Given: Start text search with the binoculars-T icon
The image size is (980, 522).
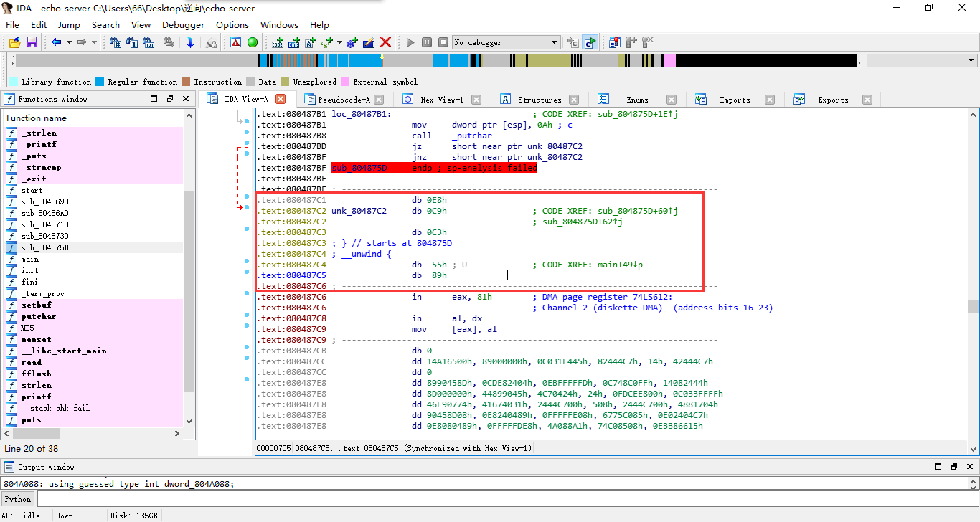Looking at the screenshot, I should pos(133,42).
